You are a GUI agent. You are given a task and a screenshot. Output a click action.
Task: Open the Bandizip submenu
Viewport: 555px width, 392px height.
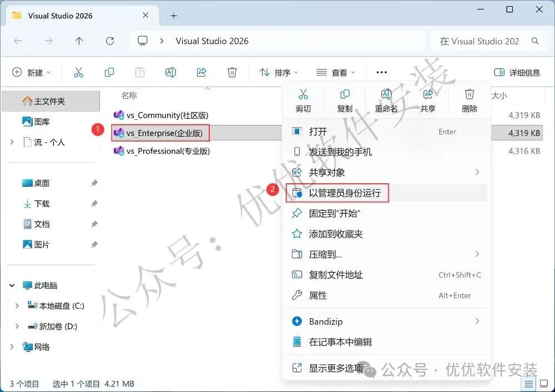pos(386,321)
